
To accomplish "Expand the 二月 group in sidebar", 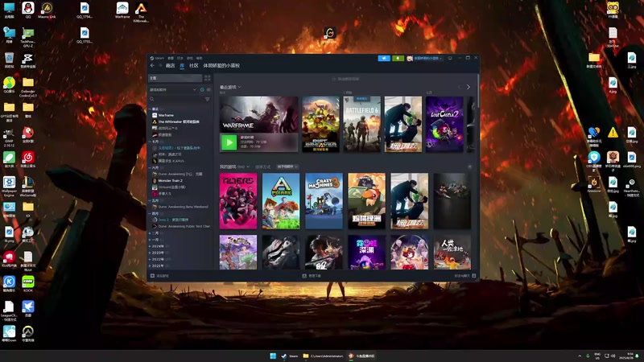I will [155, 233].
